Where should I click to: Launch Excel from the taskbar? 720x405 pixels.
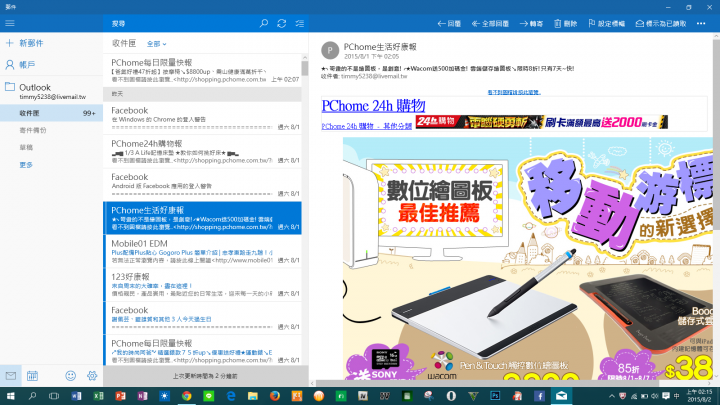98,396
